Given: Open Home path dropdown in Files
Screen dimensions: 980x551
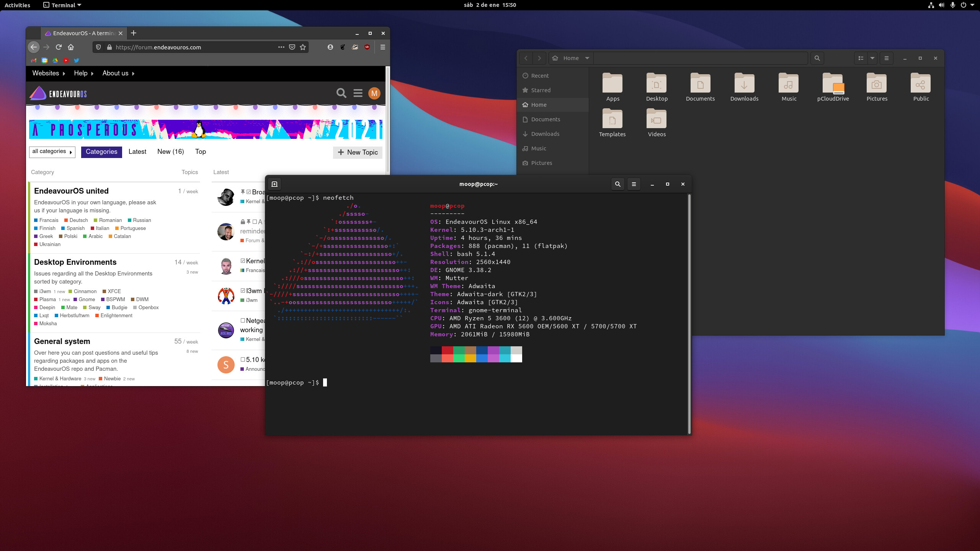Looking at the screenshot, I should click(x=571, y=58).
